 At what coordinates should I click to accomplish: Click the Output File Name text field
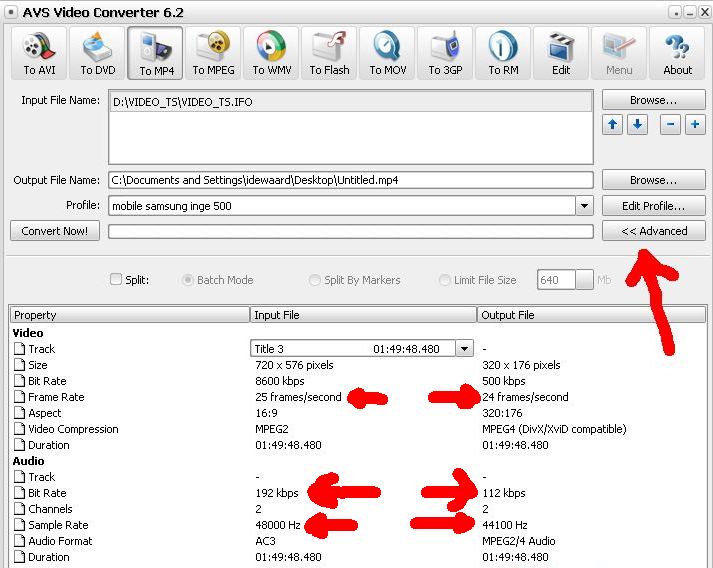pyautogui.click(x=351, y=180)
